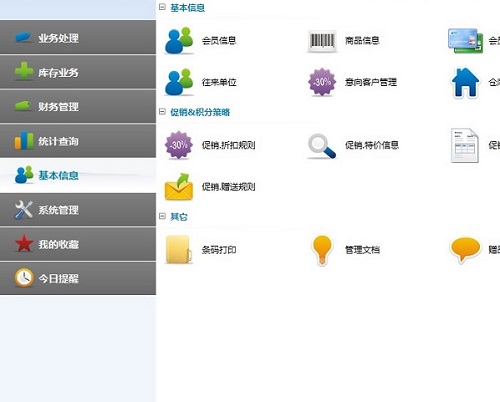The height and width of the screenshot is (402, 500).
Task: Collapse the 其它 group
Action: 162,216
